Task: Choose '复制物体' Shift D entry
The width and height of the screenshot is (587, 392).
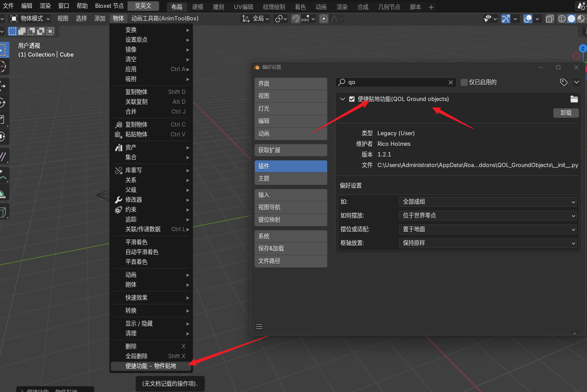Action: 151,92
